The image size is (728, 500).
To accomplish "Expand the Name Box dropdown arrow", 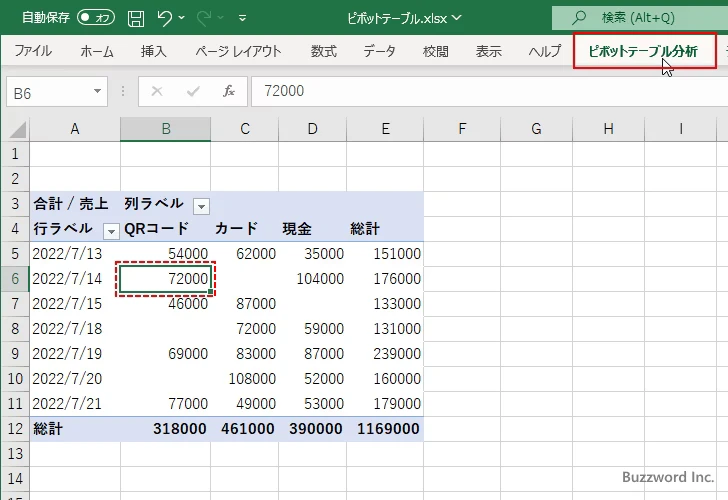I will coord(98,91).
